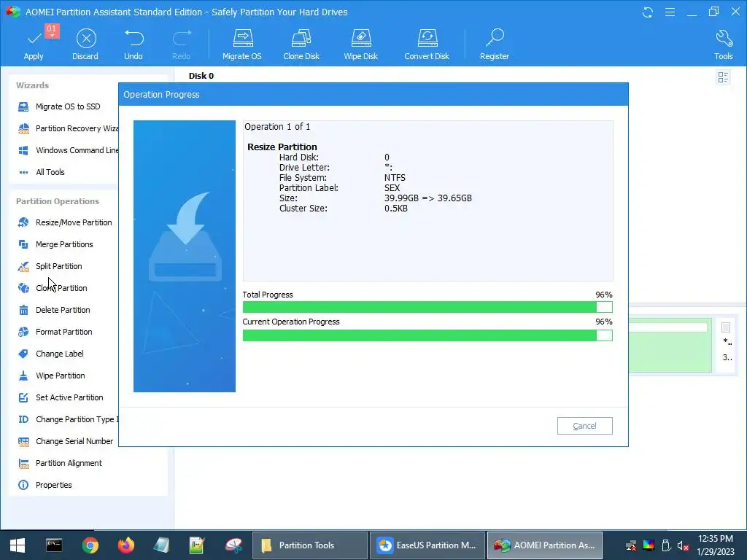Show All Tools in Wizards

pos(41,172)
